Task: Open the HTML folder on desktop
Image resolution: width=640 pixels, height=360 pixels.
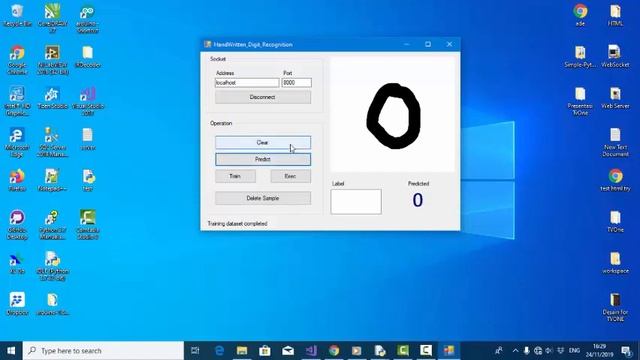Action: [x=615, y=16]
